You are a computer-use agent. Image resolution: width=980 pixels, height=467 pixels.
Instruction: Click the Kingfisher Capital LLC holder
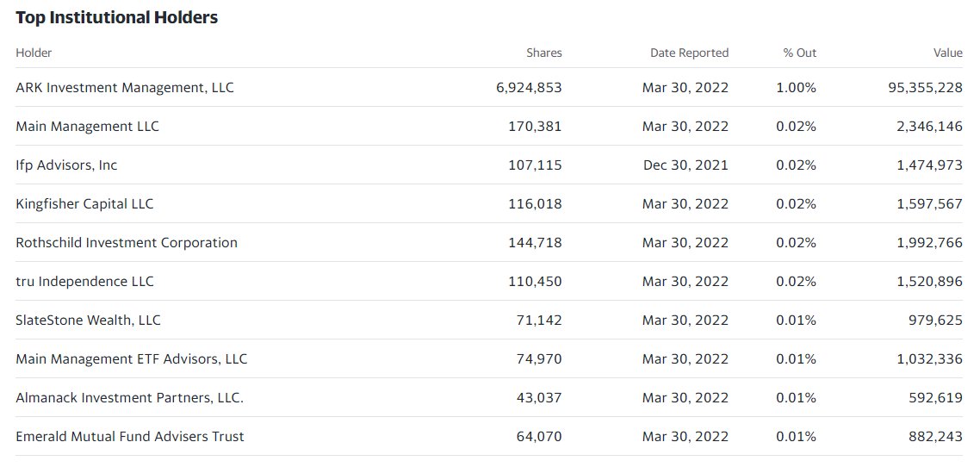pyautogui.click(x=84, y=204)
